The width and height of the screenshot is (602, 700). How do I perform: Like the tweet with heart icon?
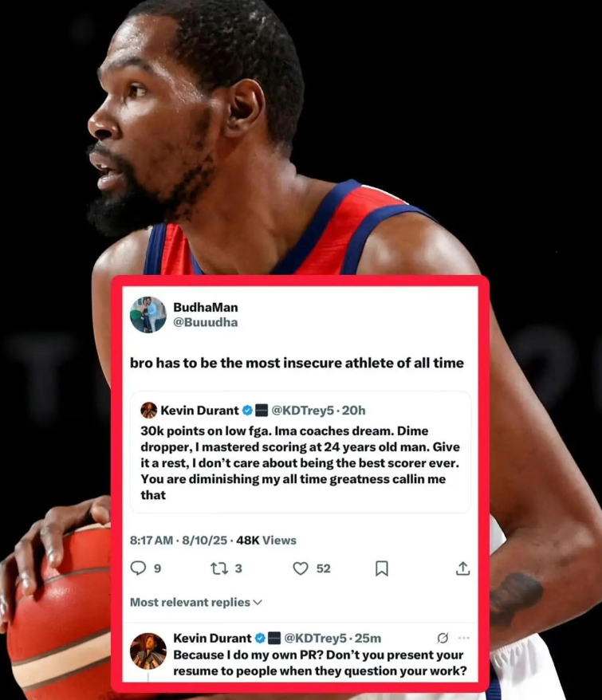pyautogui.click(x=301, y=568)
